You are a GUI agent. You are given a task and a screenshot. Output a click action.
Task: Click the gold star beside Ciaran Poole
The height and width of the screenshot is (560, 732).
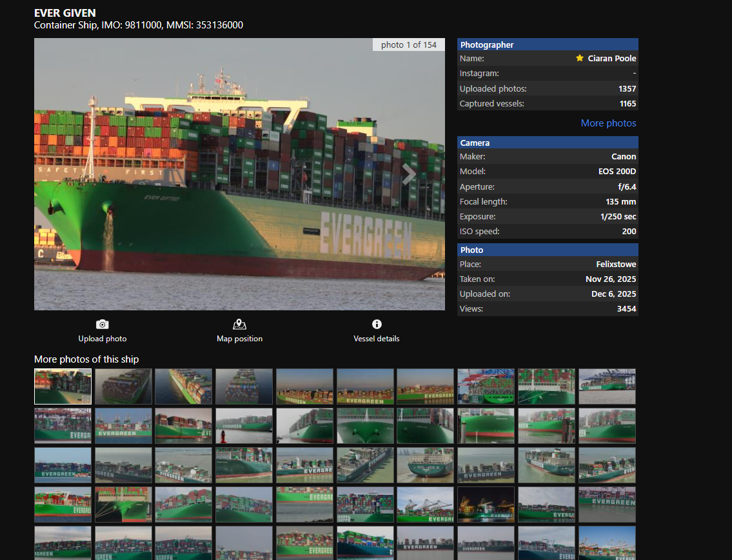click(580, 58)
